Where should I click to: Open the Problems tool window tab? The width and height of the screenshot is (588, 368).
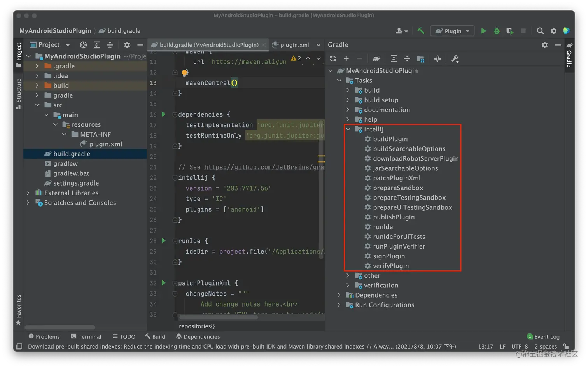tap(44, 336)
